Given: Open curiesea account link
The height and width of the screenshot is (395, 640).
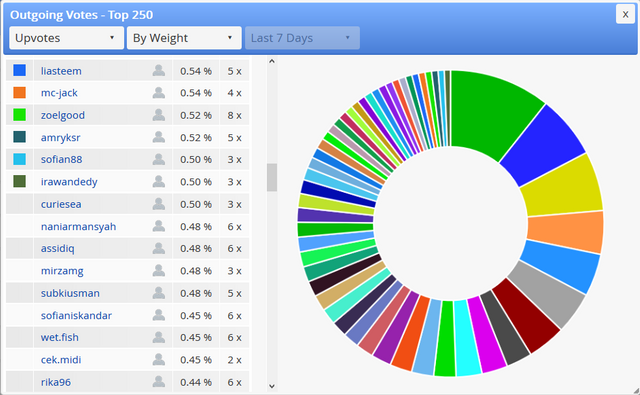Looking at the screenshot, I should [x=61, y=204].
